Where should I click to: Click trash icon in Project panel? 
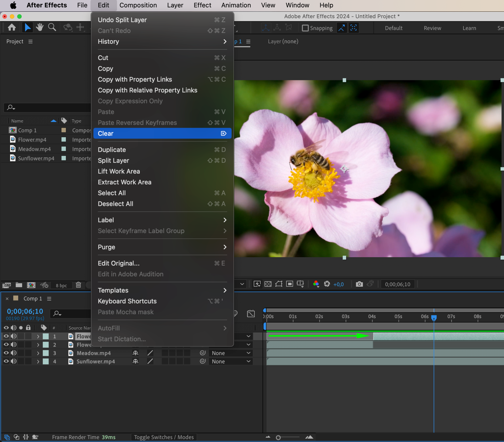pyautogui.click(x=79, y=285)
